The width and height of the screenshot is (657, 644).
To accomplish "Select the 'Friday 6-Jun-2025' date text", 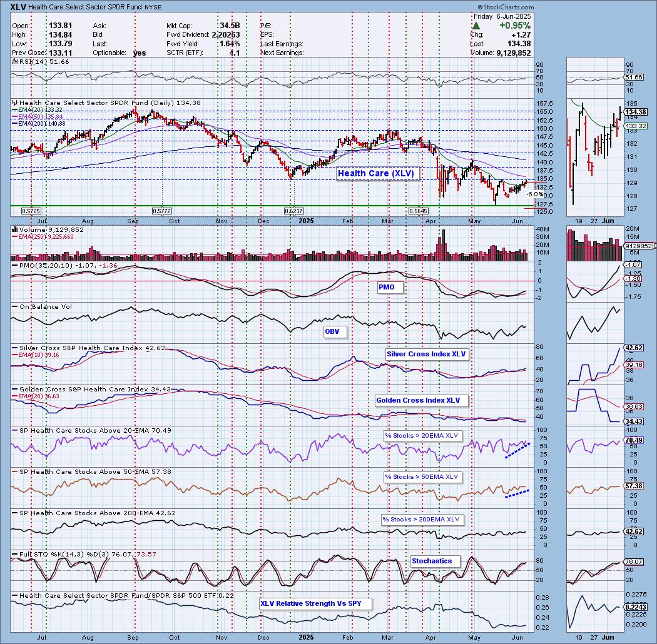I will click(502, 16).
